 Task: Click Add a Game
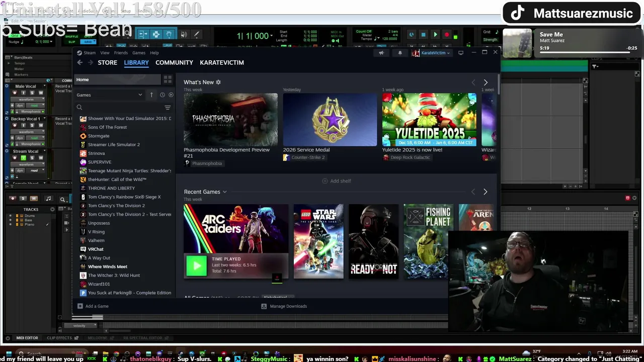(x=93, y=306)
